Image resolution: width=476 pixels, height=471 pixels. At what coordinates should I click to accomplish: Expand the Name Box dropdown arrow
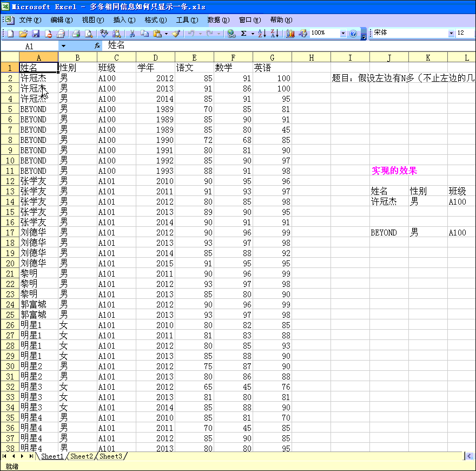tap(63, 46)
